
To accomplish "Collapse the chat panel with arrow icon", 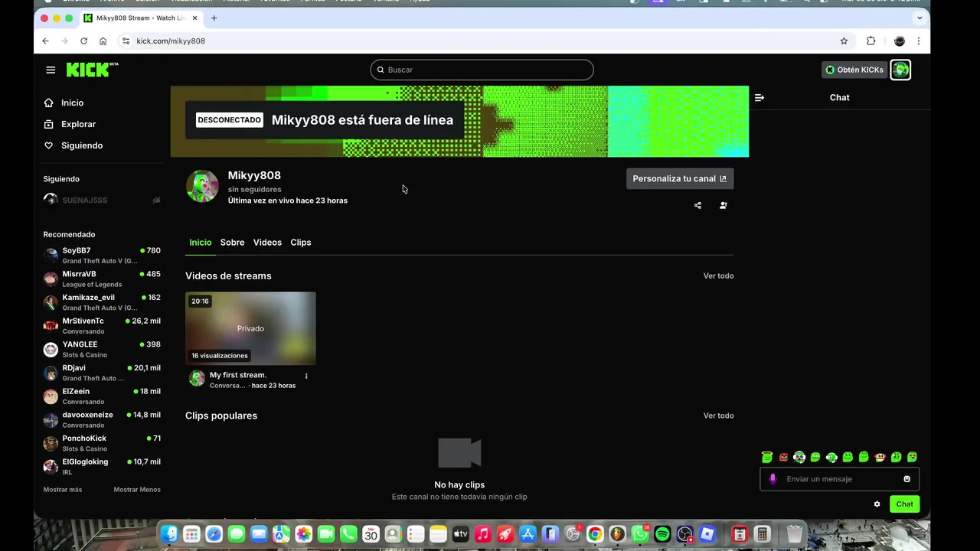I will (x=759, y=97).
